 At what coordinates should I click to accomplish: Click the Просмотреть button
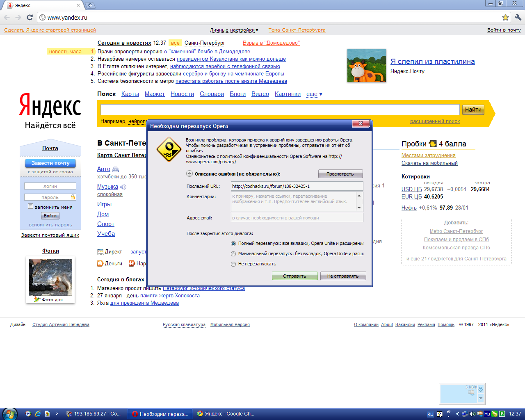(x=340, y=174)
